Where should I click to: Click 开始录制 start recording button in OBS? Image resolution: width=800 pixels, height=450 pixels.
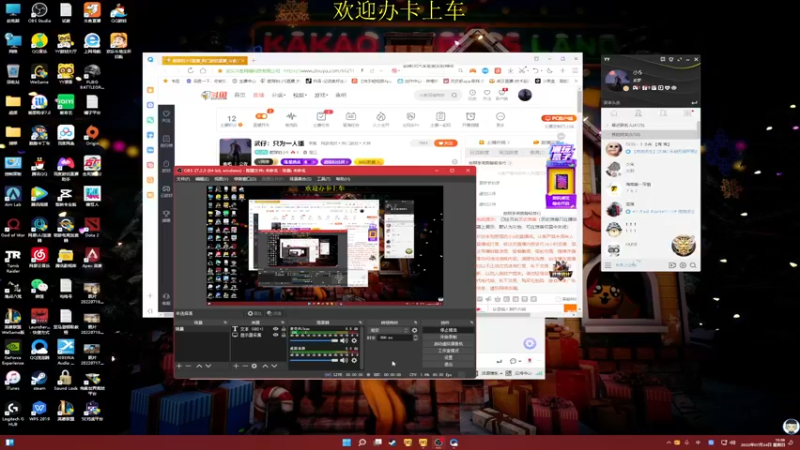coord(448,337)
